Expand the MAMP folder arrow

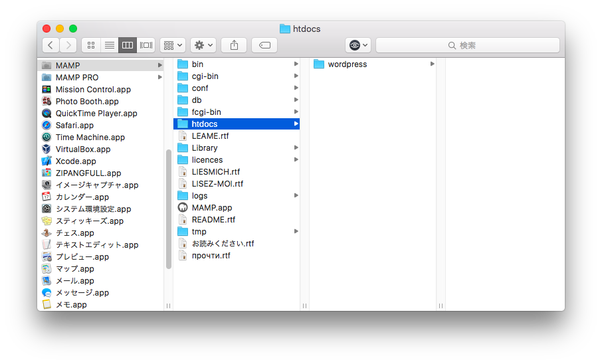pyautogui.click(x=159, y=65)
